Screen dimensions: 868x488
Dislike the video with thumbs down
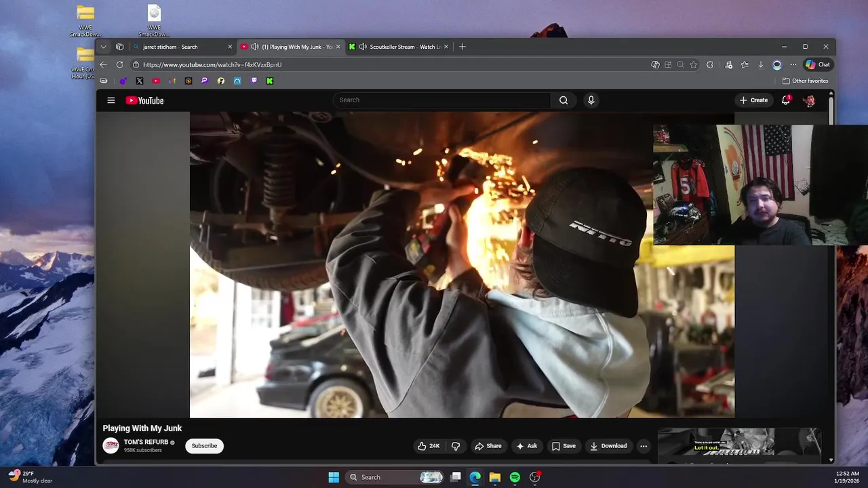[456, 446]
